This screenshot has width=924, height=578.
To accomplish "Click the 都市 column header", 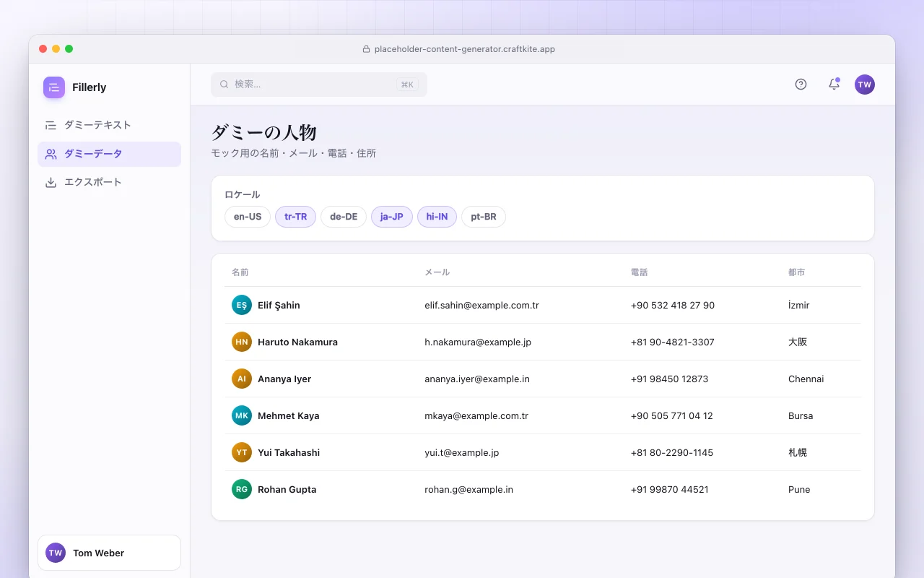I will [x=797, y=272].
